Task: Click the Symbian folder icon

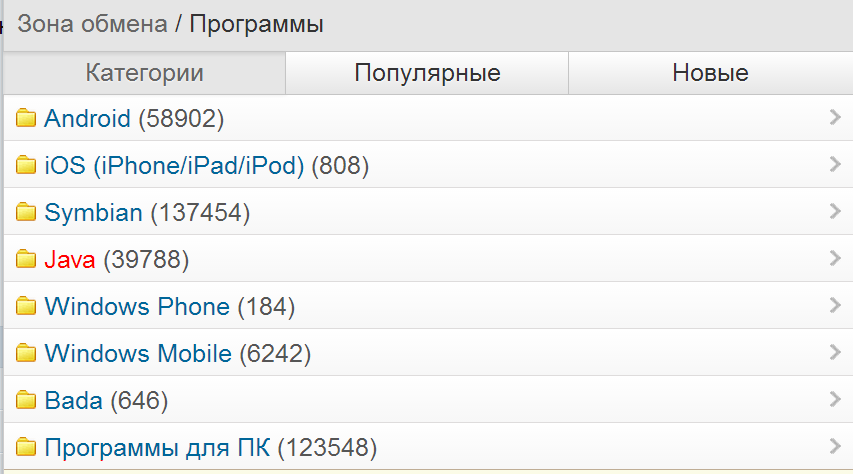Action: tap(26, 213)
